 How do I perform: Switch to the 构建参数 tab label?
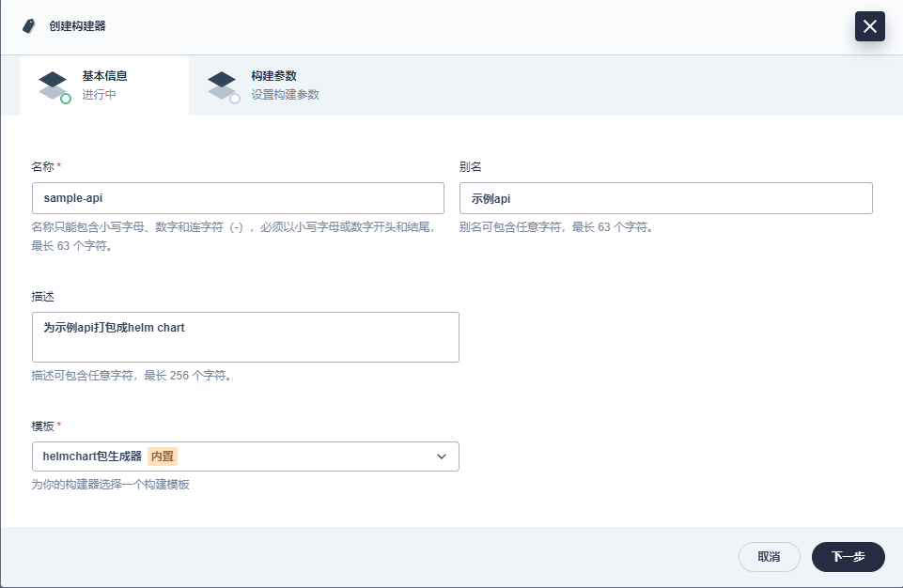pyautogui.click(x=274, y=76)
